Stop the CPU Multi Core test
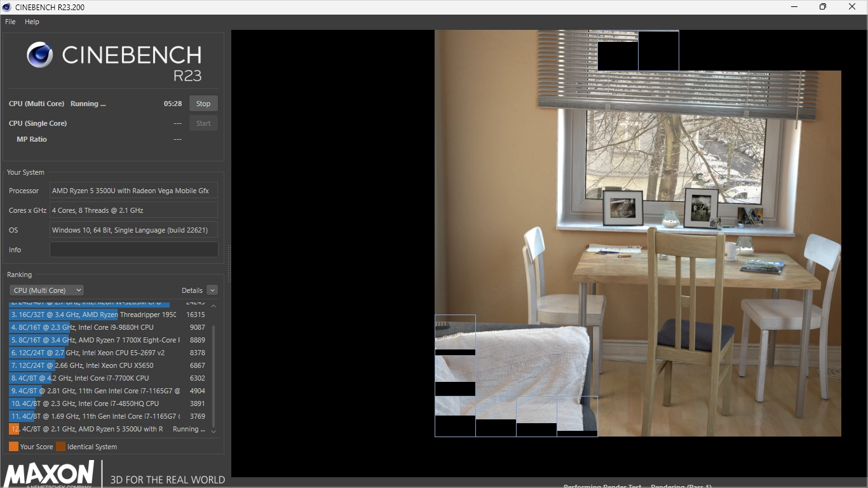The width and height of the screenshot is (868, 488). point(203,104)
